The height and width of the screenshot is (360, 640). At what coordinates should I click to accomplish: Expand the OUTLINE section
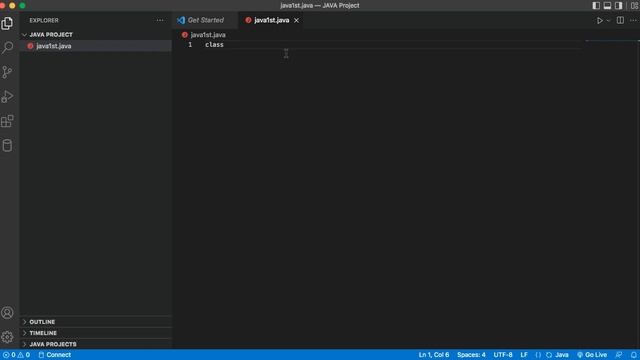pos(96,322)
